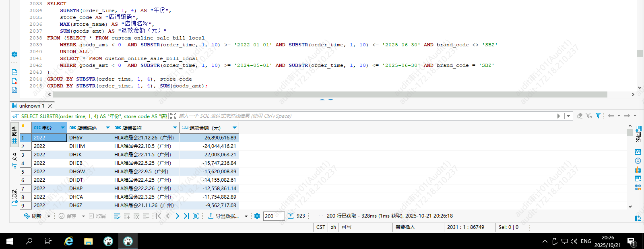
Task: Click the fetch size field showing 200
Action: [x=274, y=216]
